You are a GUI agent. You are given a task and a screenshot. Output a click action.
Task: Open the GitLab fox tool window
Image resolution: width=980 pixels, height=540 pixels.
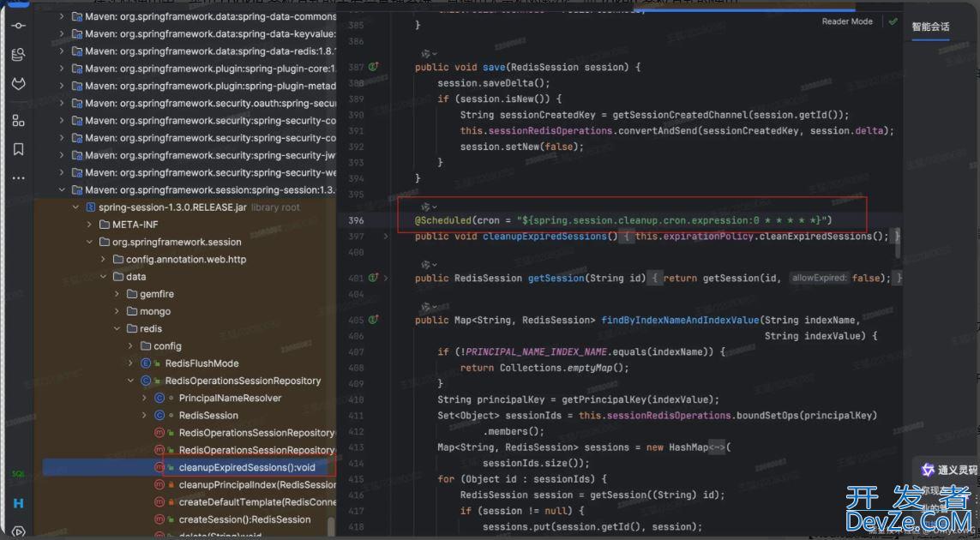pos(18,84)
